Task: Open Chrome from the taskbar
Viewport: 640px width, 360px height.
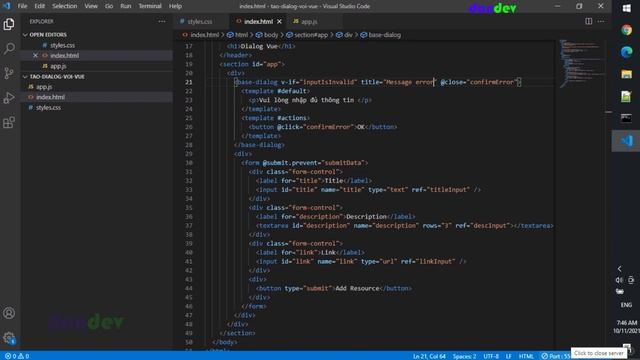Action: [x=627, y=30]
